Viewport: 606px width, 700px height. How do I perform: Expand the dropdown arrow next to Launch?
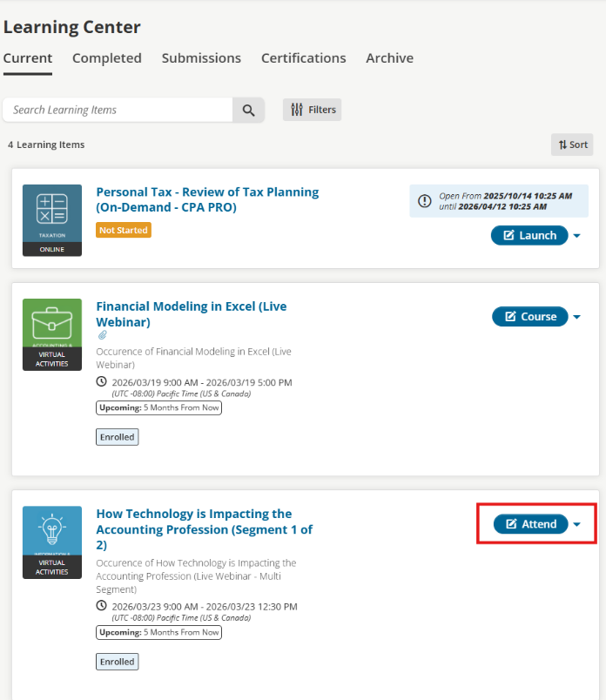click(577, 236)
